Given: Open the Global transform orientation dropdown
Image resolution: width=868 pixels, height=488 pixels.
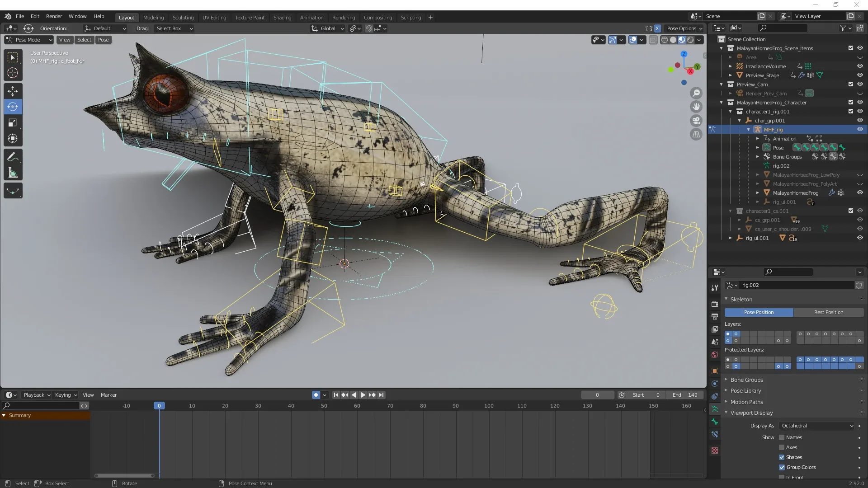Looking at the screenshot, I should point(328,28).
